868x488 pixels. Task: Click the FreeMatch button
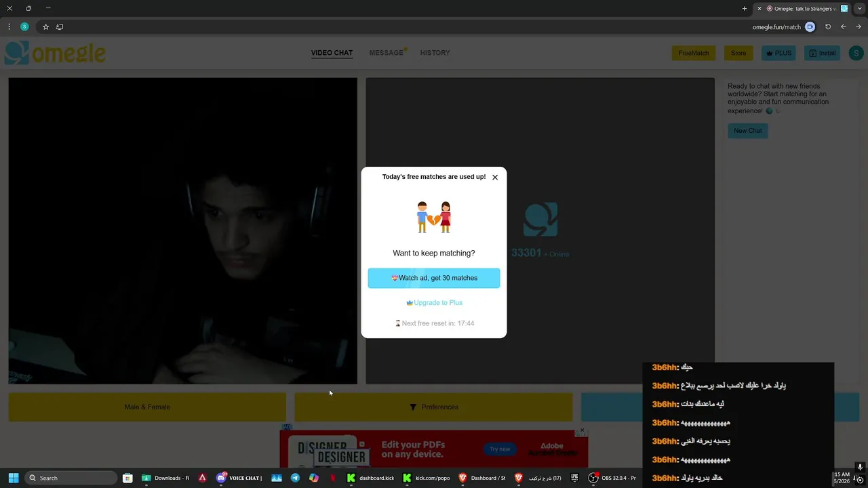click(693, 53)
